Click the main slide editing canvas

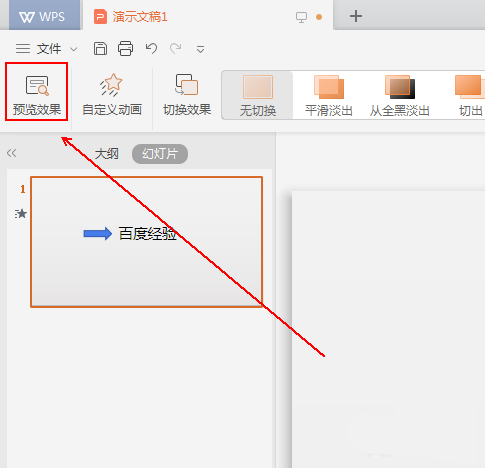(388, 329)
